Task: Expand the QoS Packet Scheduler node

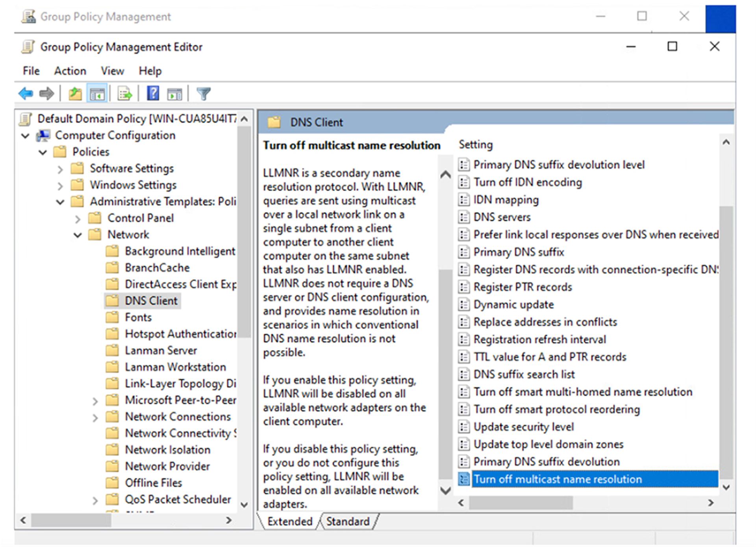Action: pos(95,500)
